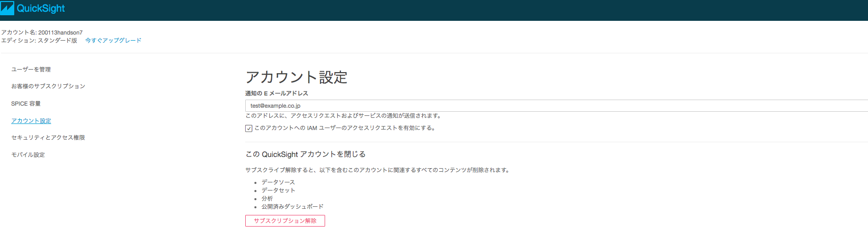Toggle IAM user access request checkbox
The image size is (868, 252).
[x=249, y=129]
